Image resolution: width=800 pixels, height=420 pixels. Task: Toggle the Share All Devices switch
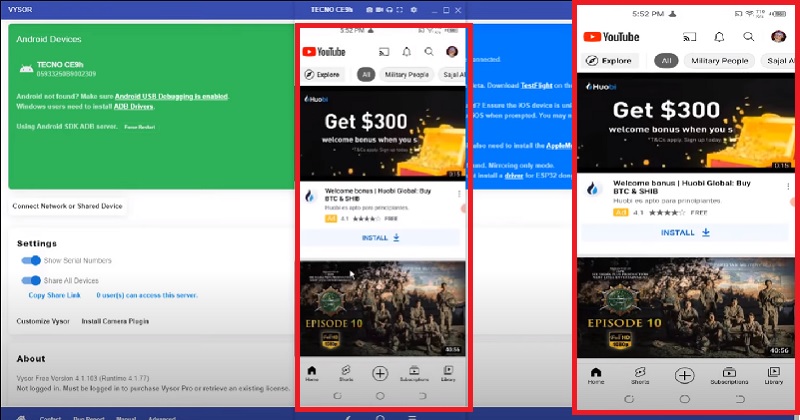pyautogui.click(x=31, y=281)
